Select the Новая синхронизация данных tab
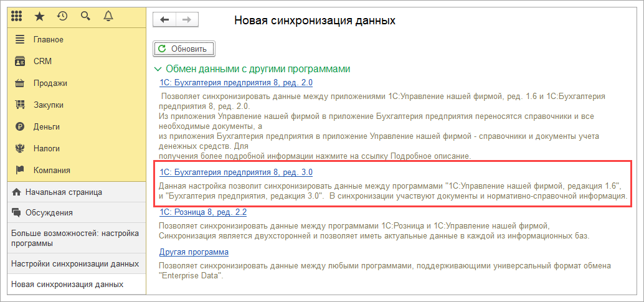Screen dimensions: 644x302 [x=77, y=285]
